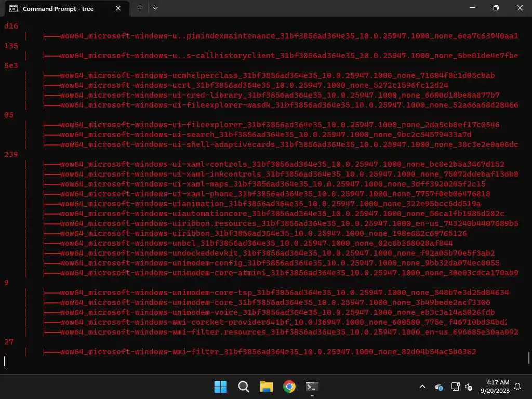Click the wrapped text '239'

pos(11,154)
